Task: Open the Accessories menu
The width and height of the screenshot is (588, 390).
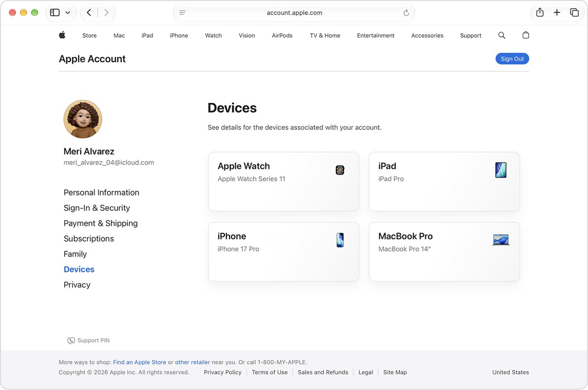Action: (x=427, y=35)
